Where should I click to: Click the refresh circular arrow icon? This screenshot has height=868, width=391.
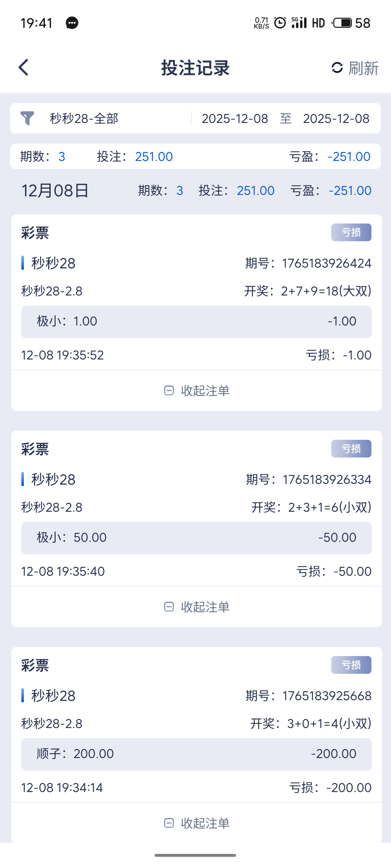click(337, 68)
